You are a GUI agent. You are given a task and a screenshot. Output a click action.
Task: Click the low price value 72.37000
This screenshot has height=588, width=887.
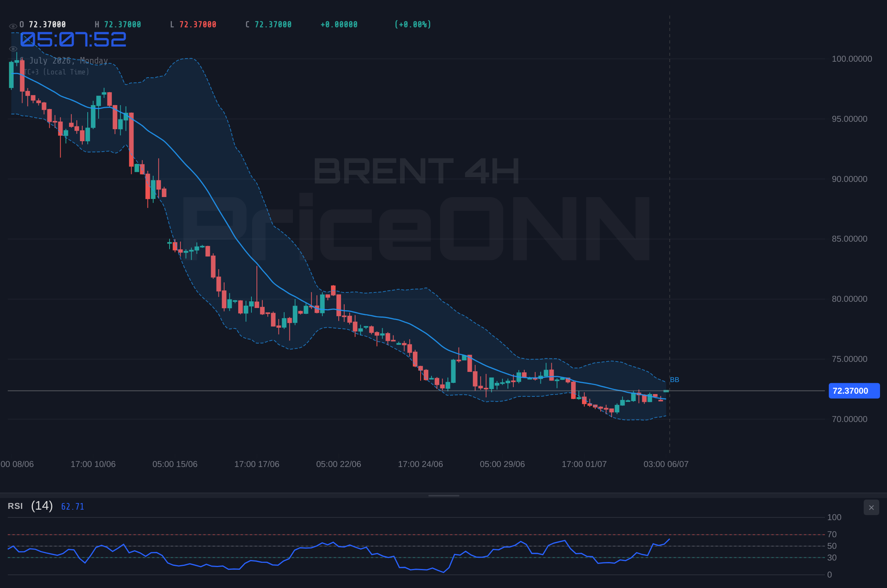(x=198, y=24)
